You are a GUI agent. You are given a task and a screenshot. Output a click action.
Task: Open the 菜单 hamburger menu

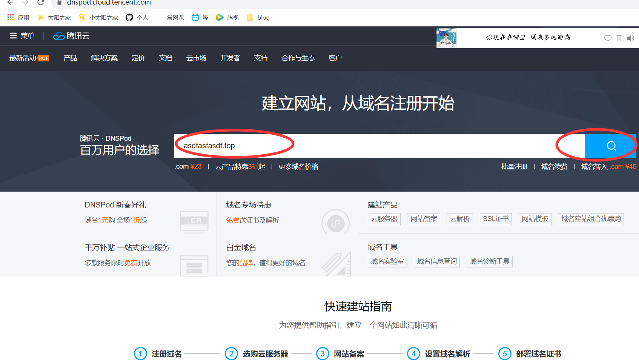(22, 36)
